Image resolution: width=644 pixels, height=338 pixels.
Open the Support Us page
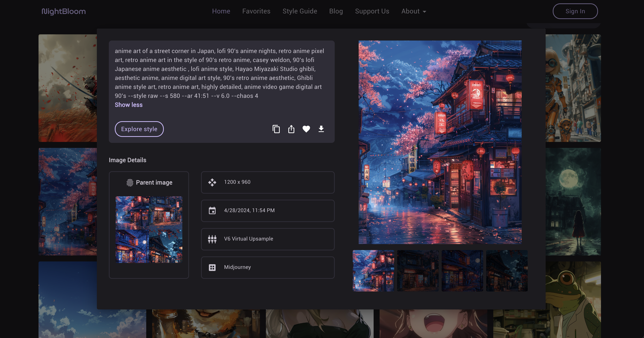click(372, 11)
